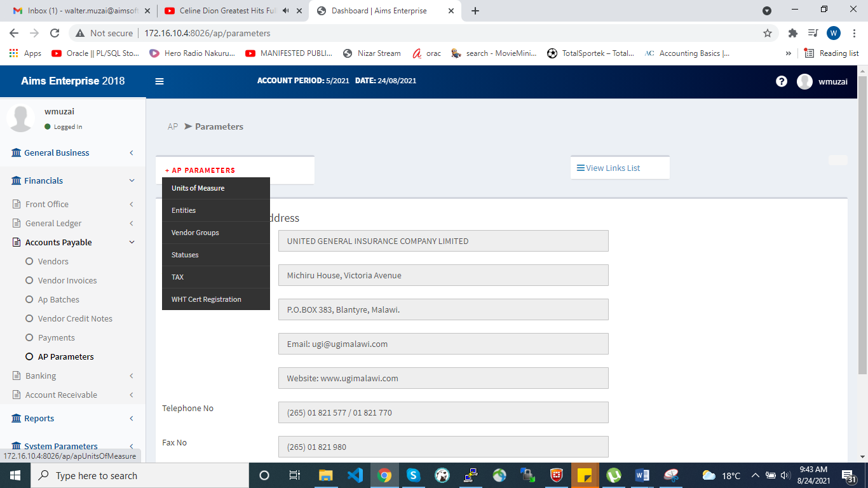
Task: Select Vendor Groups from dropdown menu
Action: click(x=195, y=233)
